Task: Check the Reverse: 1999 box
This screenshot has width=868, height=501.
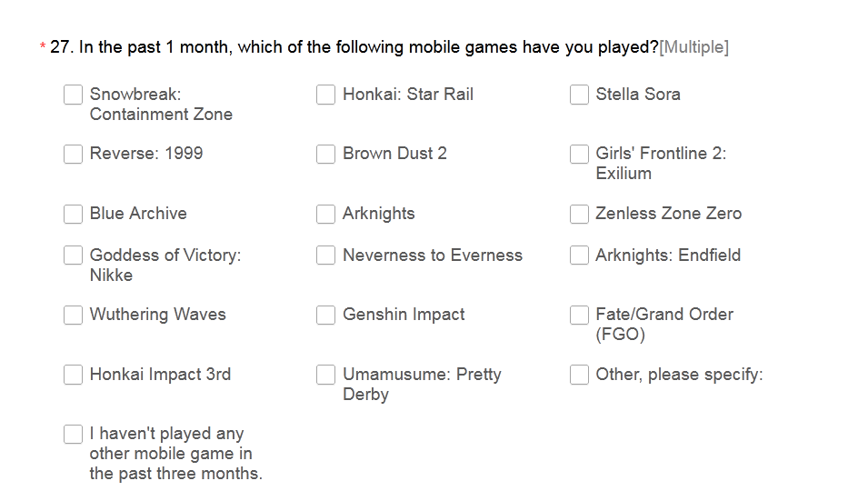Action: [73, 154]
